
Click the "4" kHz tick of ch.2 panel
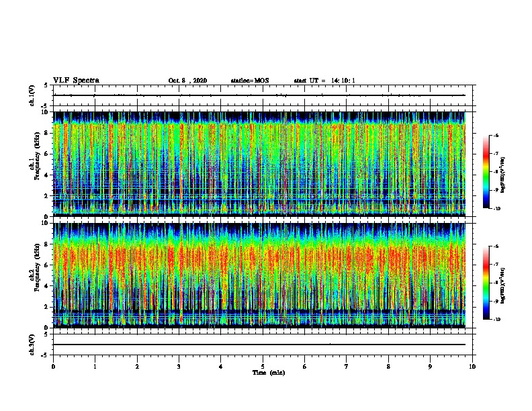click(47, 286)
